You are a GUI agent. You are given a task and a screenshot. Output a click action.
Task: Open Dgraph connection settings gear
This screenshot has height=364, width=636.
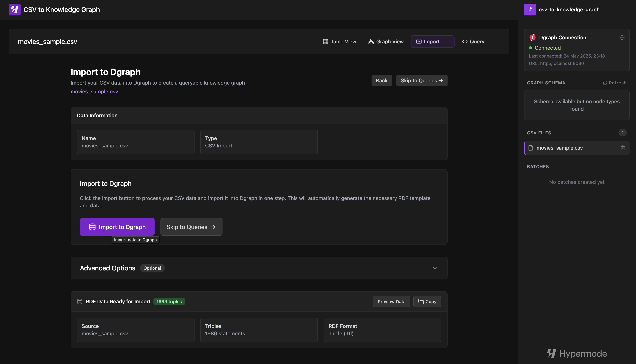[x=622, y=38]
